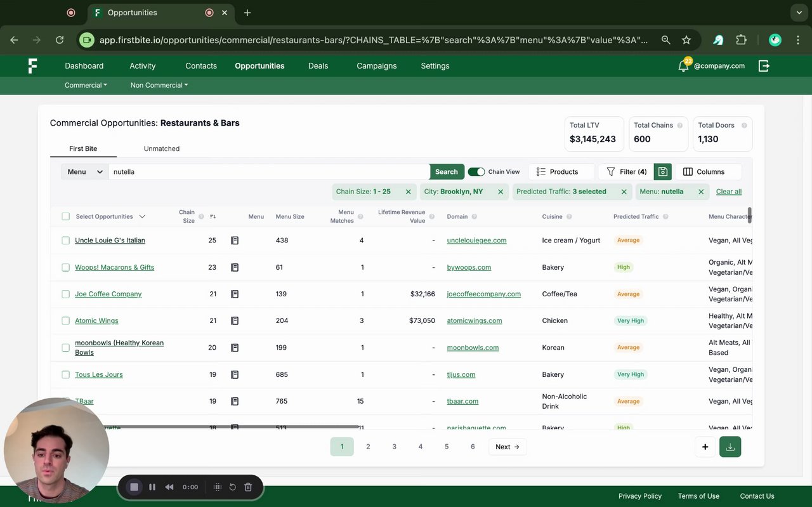Click the nutella search input field

coord(269,172)
